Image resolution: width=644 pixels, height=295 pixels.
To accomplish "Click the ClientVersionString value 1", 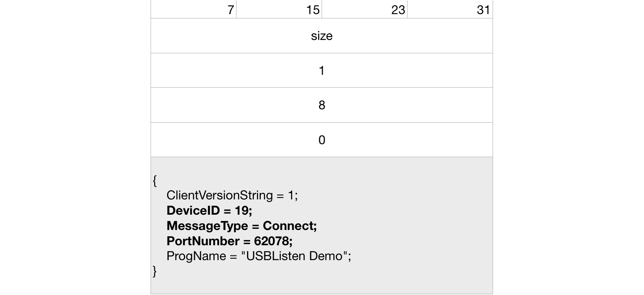I will [291, 195].
